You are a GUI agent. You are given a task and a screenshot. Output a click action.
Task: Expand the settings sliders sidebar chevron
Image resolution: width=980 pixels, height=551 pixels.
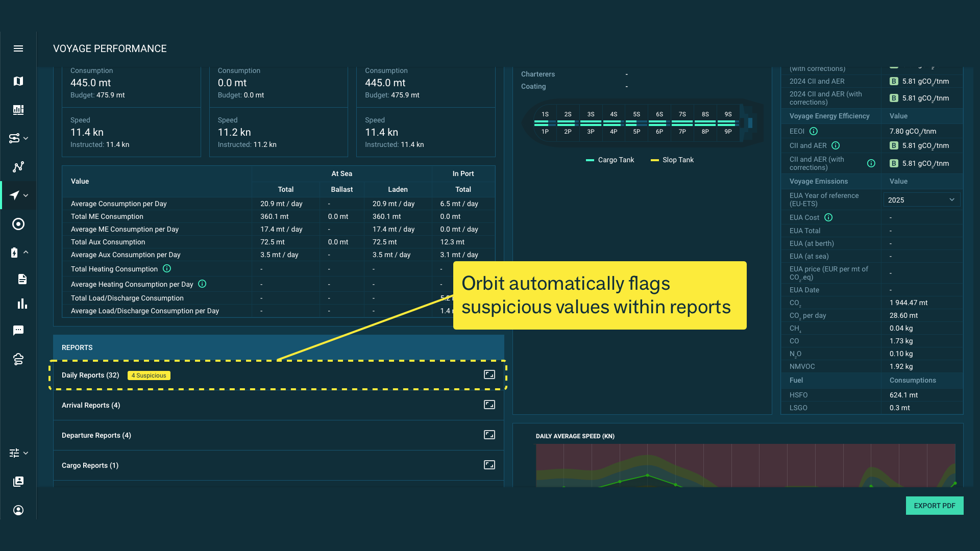[x=26, y=453]
